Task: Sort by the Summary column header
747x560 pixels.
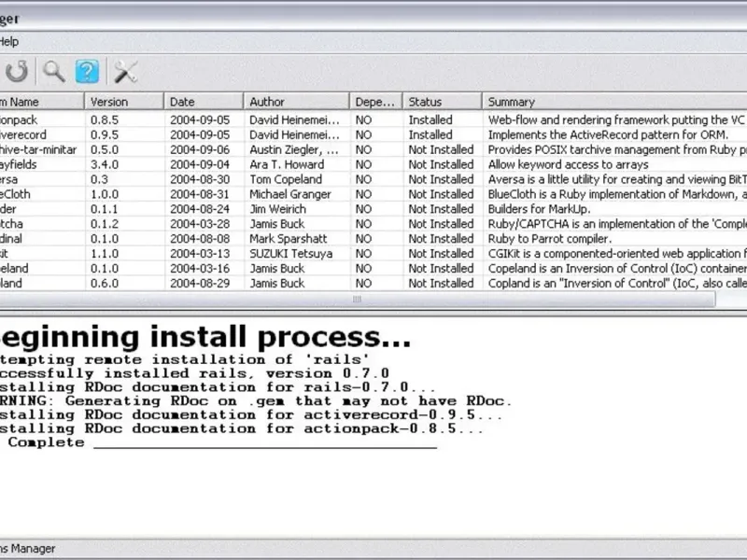Action: pos(614,102)
